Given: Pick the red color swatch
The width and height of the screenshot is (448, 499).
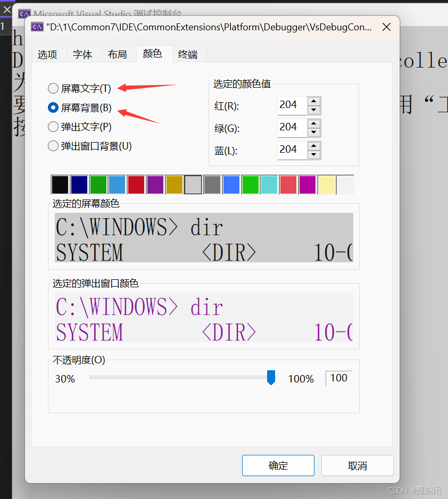Looking at the screenshot, I should tap(136, 184).
